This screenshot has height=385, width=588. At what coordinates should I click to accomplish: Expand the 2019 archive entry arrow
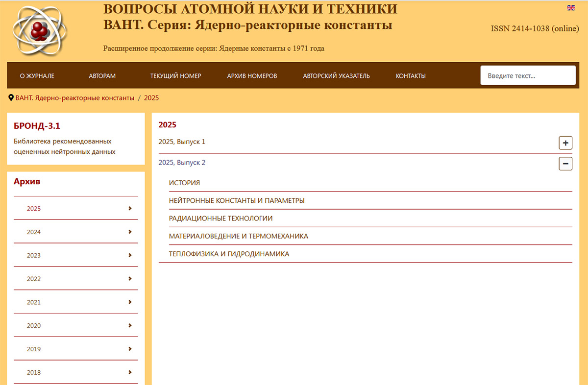click(130, 349)
